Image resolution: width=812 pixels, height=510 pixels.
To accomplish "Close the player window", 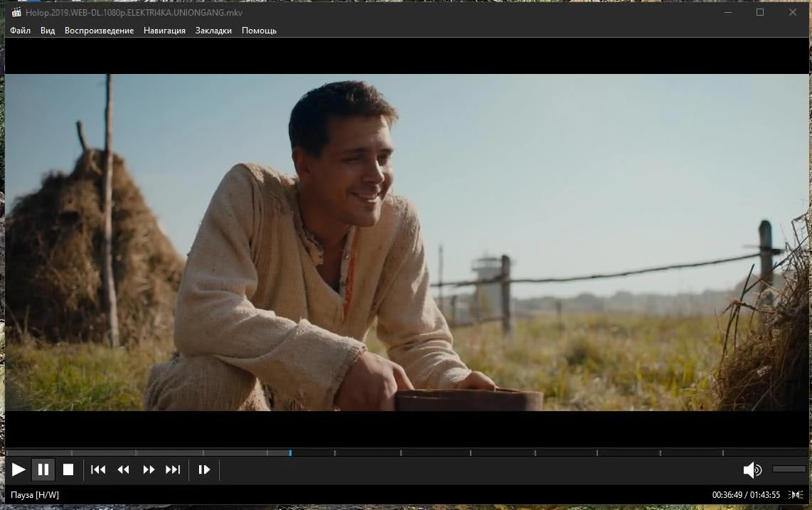I will 792,12.
